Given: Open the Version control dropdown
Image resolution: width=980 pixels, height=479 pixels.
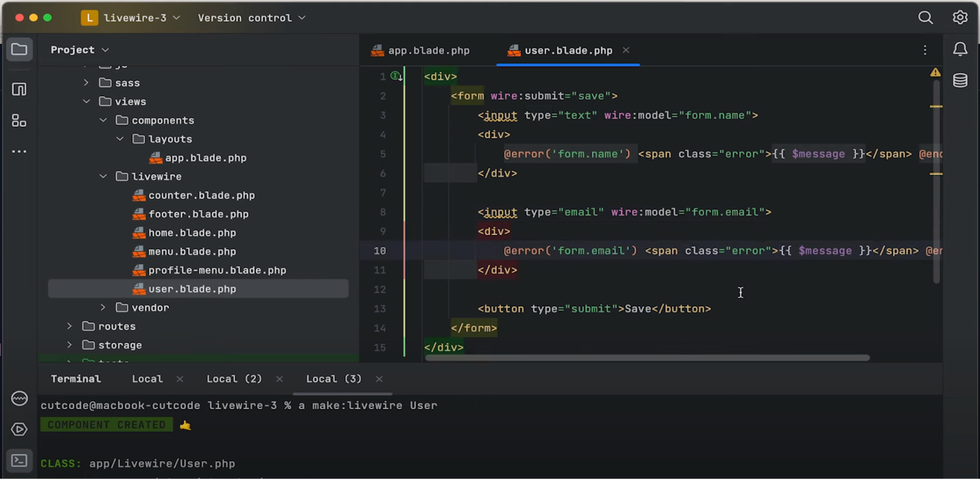Looking at the screenshot, I should tap(251, 18).
